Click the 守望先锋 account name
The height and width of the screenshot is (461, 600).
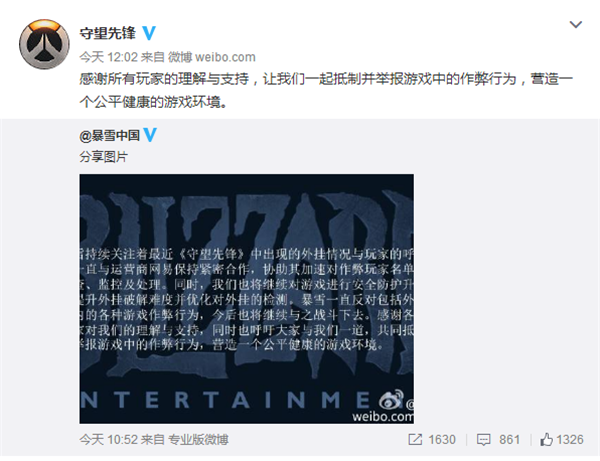coord(108,33)
